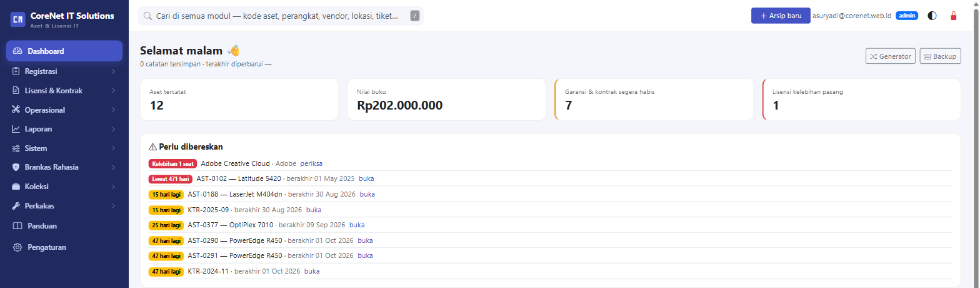Open buka link for AST-0377 OptiPlex 7010
Viewport: 980px width, 288px height.
click(357, 225)
